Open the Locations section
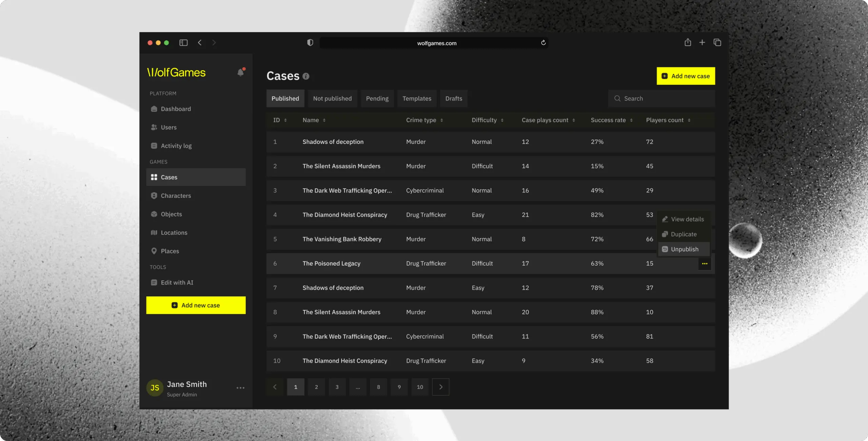Image resolution: width=868 pixels, height=441 pixels. coord(174,232)
